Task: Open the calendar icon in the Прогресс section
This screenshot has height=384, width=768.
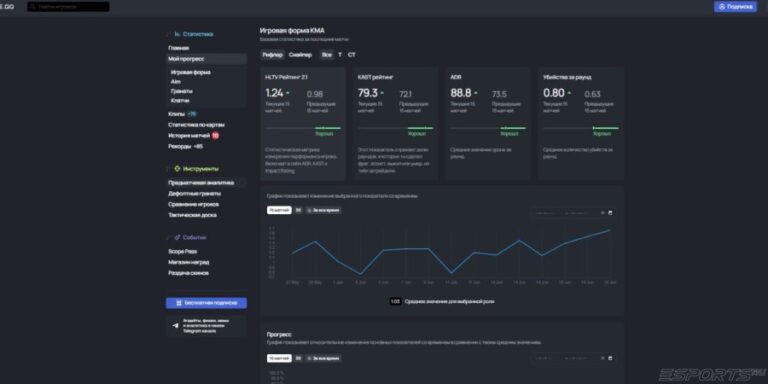Action: coord(610,358)
